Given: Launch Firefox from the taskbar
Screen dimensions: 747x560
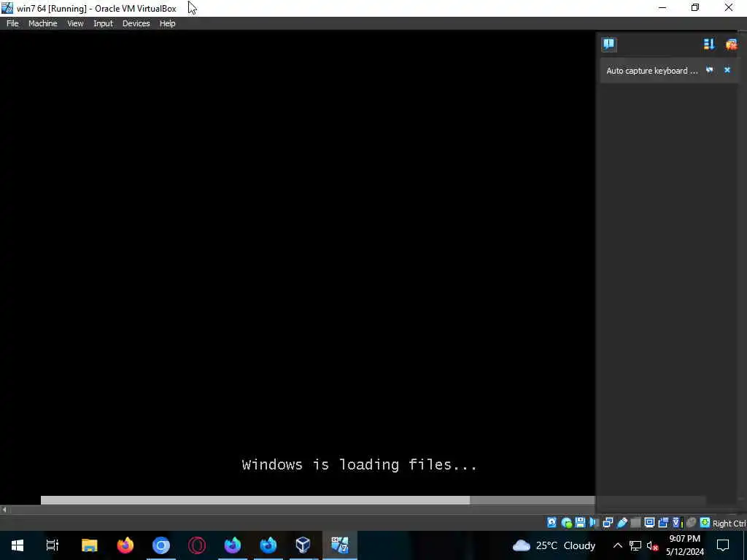Looking at the screenshot, I should (125, 545).
